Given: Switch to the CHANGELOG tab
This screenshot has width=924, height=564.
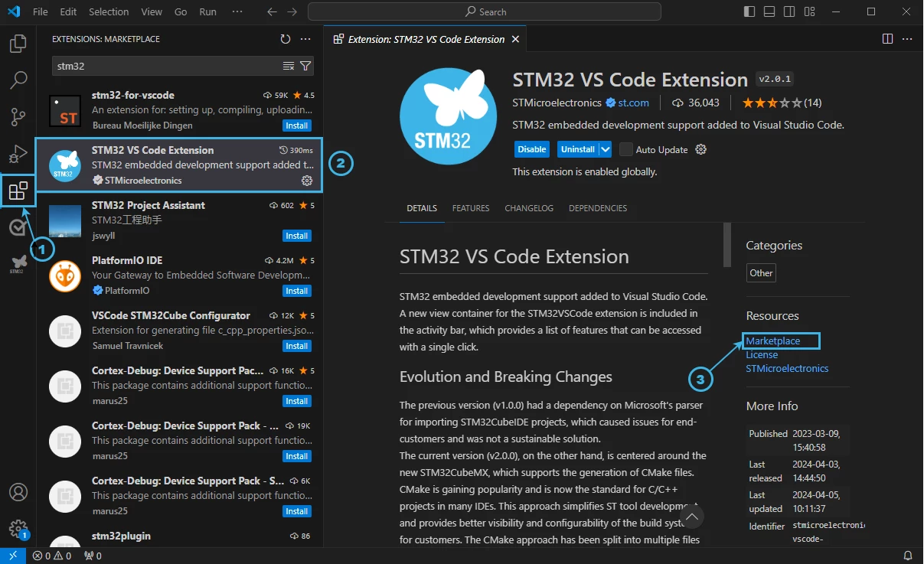Looking at the screenshot, I should tap(529, 208).
